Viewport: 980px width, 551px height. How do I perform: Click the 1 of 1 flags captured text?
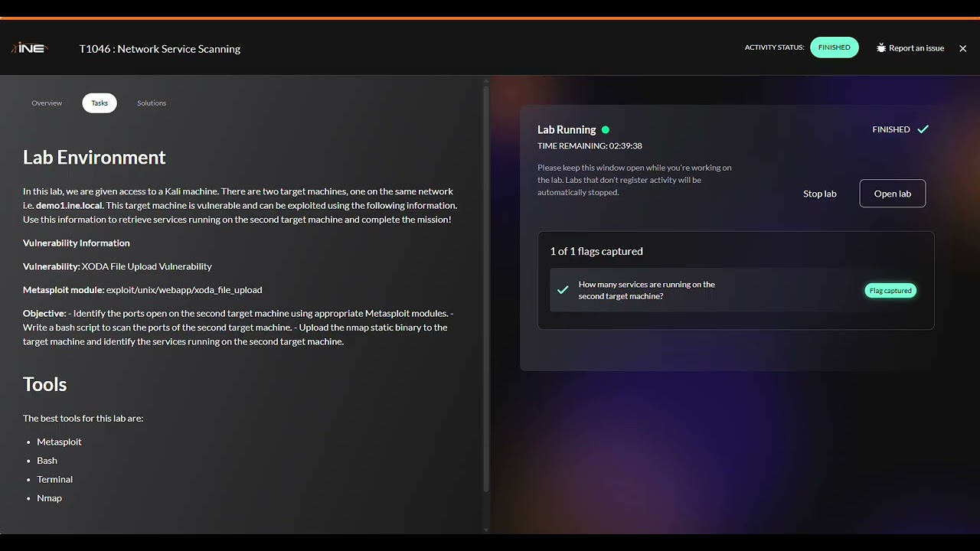[596, 251]
